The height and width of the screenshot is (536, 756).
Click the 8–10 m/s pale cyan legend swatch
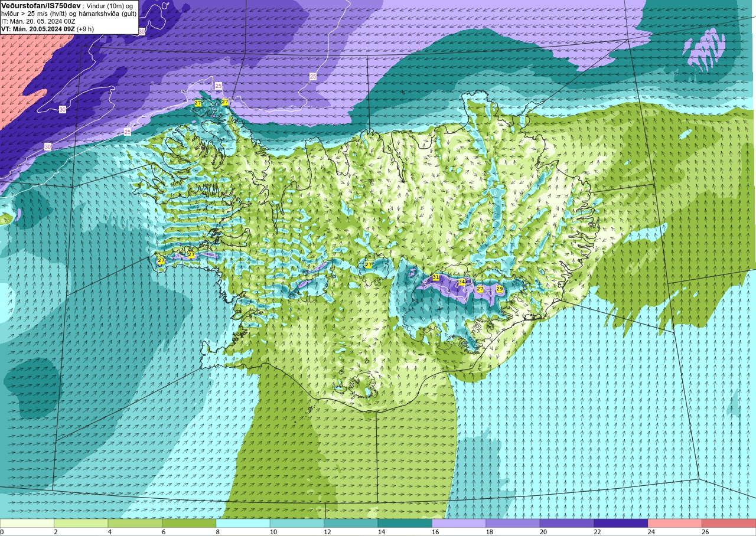243,523
